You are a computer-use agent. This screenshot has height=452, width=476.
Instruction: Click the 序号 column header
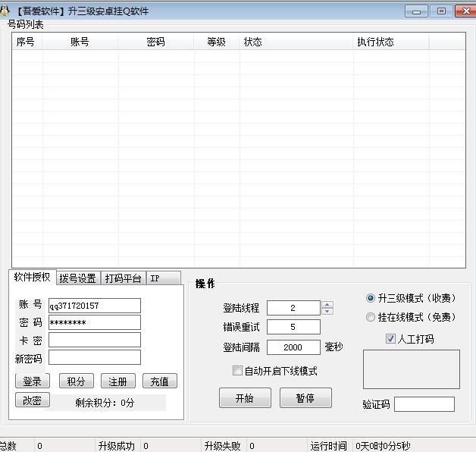(x=27, y=42)
